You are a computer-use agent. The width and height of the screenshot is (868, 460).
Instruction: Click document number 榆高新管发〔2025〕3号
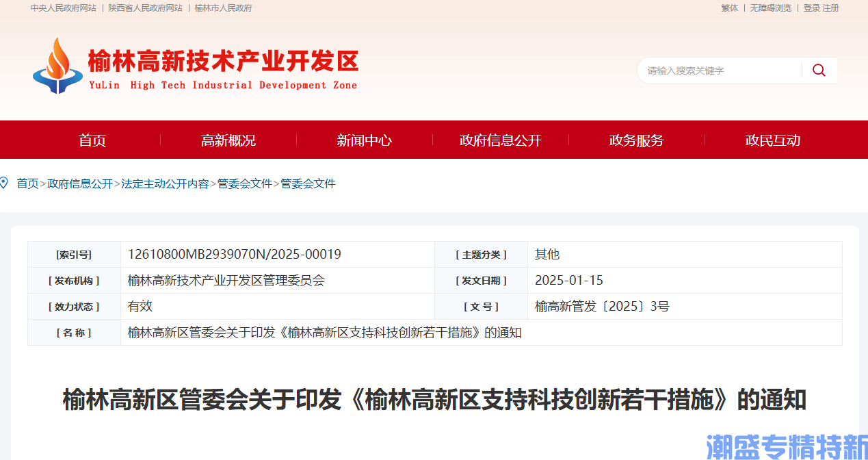602,307
